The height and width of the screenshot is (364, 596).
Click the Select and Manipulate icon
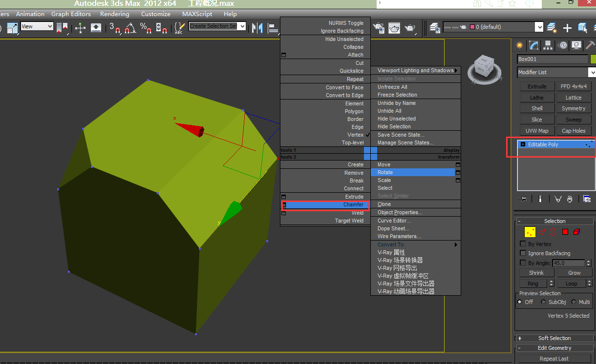tap(80, 28)
